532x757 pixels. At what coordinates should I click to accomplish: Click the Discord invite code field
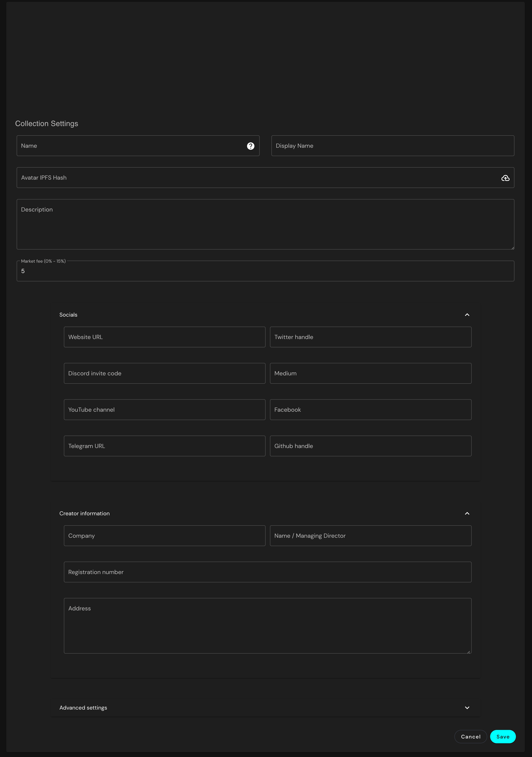coord(164,373)
